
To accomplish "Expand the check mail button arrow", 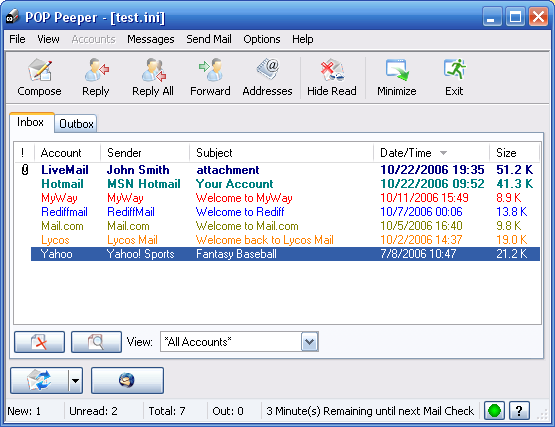I will (x=75, y=381).
